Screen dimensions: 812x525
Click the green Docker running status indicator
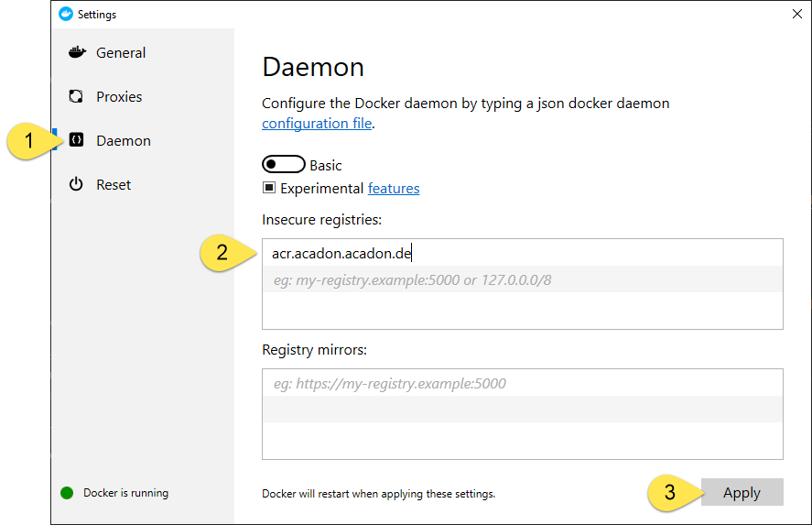point(67,493)
